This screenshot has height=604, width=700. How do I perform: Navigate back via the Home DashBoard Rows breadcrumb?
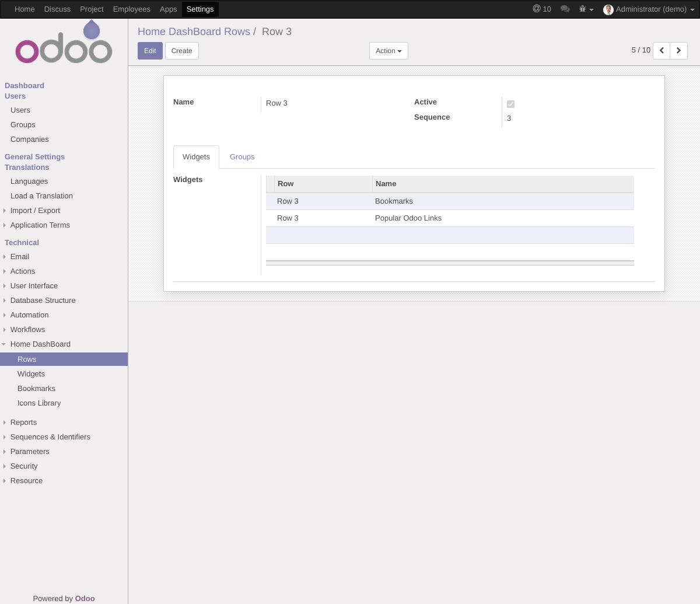[194, 32]
